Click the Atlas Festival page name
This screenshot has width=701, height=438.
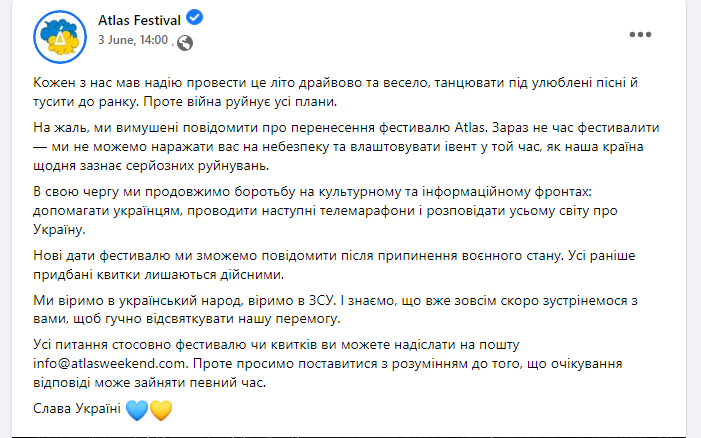[139, 20]
